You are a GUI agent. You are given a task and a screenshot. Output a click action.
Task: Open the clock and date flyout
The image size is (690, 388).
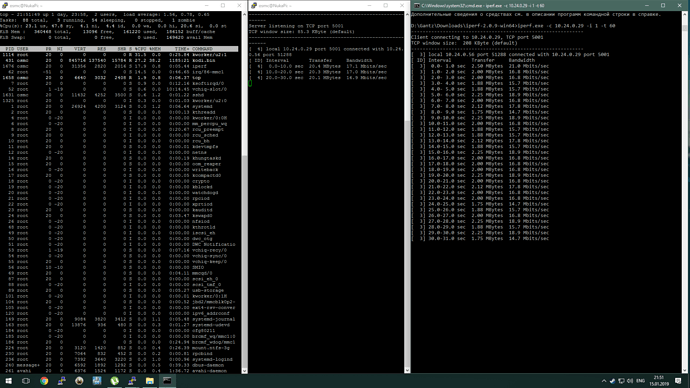[659, 381]
